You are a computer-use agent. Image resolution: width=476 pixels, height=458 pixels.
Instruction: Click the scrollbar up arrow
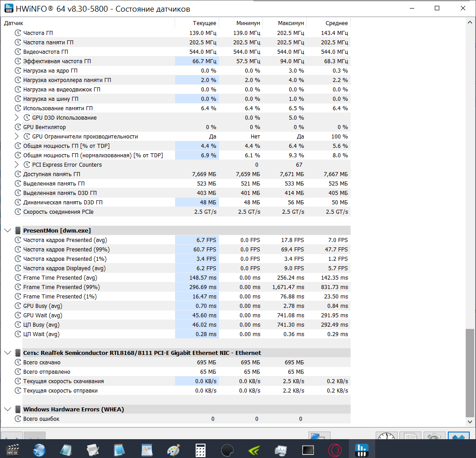coord(470,22)
